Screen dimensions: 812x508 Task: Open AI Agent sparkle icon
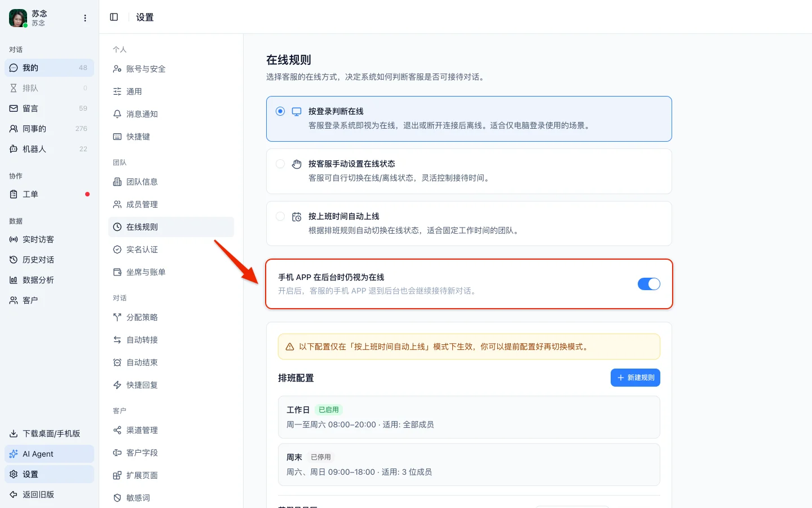[x=14, y=454]
